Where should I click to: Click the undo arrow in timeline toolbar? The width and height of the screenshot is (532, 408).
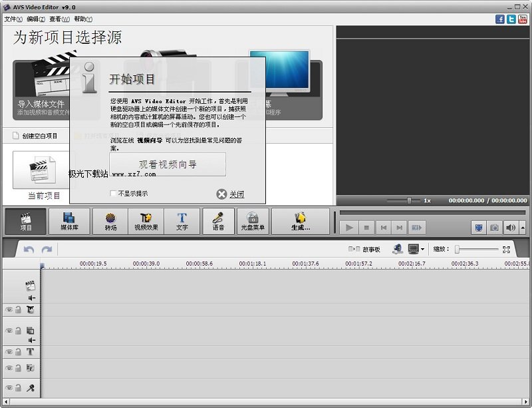(29, 250)
